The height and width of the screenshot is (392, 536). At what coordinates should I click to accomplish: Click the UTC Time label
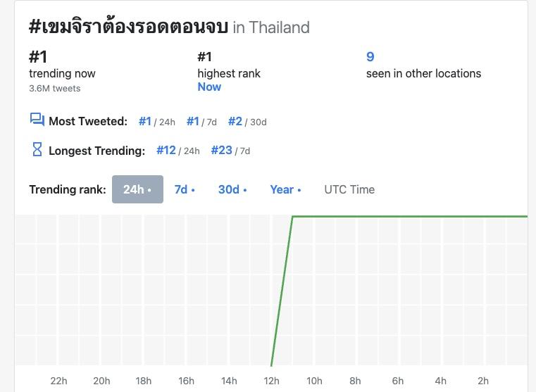point(349,189)
